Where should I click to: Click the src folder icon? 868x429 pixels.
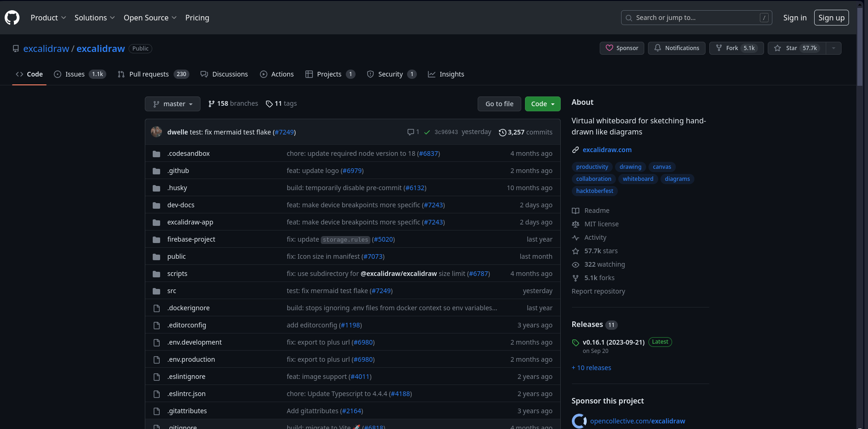click(156, 291)
